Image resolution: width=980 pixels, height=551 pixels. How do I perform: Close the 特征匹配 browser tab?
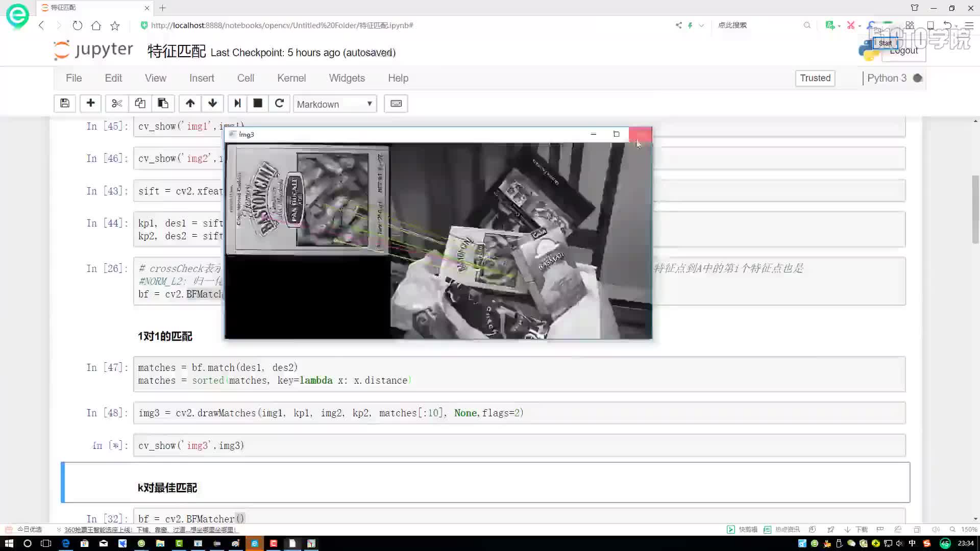(147, 8)
